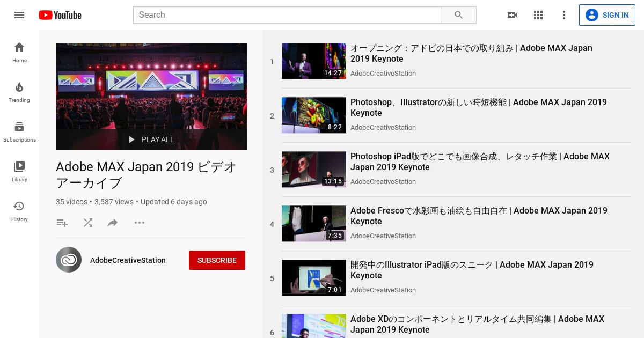
Task: Click the Search input field
Action: [x=287, y=15]
